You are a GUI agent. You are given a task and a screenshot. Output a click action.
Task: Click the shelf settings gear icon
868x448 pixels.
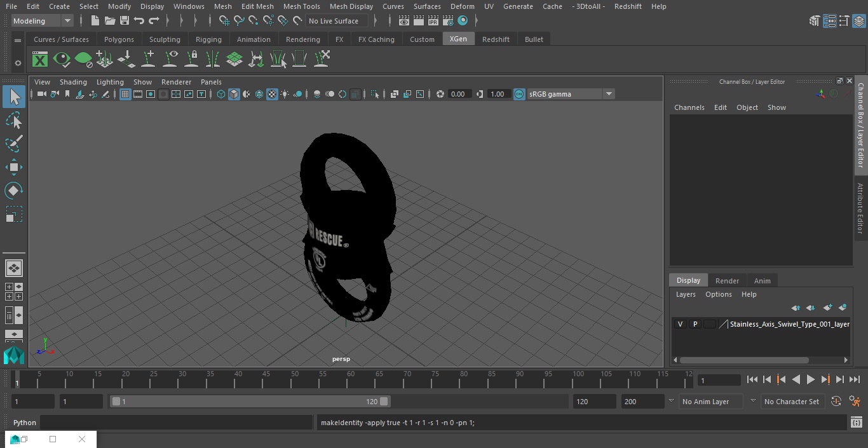(x=18, y=63)
